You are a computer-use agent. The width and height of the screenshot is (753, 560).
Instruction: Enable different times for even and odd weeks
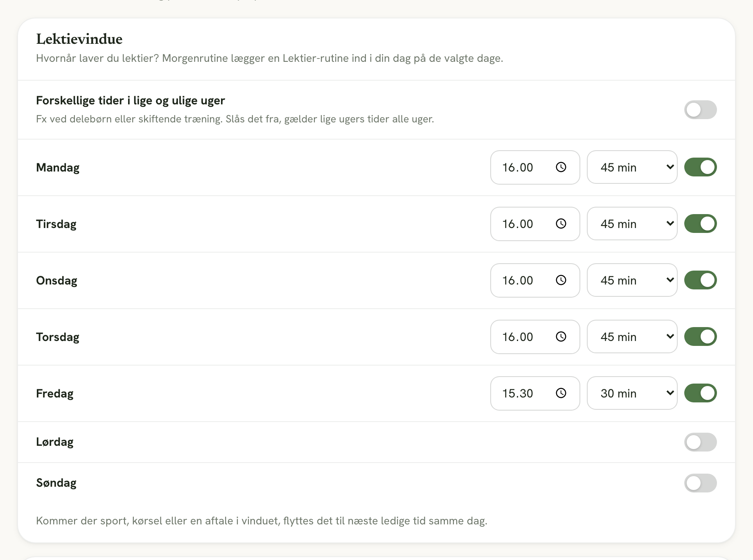pyautogui.click(x=700, y=110)
